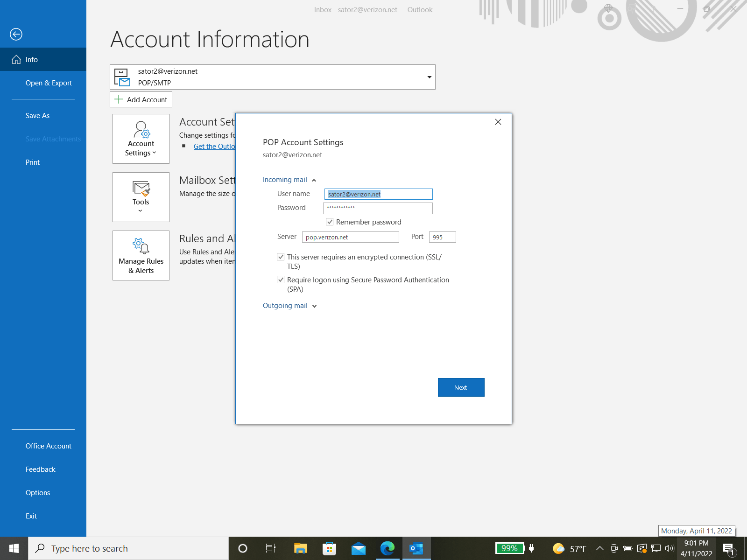Click the Info home icon in sidebar
Image resolution: width=747 pixels, height=560 pixels.
click(16, 59)
